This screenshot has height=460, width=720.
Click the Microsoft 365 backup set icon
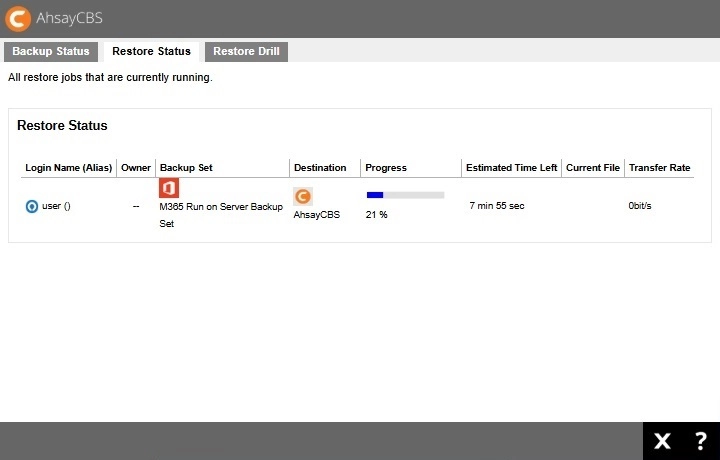pyautogui.click(x=169, y=188)
